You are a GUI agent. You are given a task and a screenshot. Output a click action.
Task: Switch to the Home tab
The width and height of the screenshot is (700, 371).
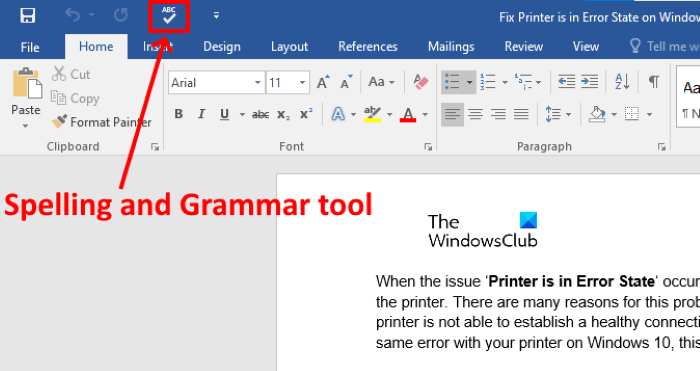coord(96,46)
